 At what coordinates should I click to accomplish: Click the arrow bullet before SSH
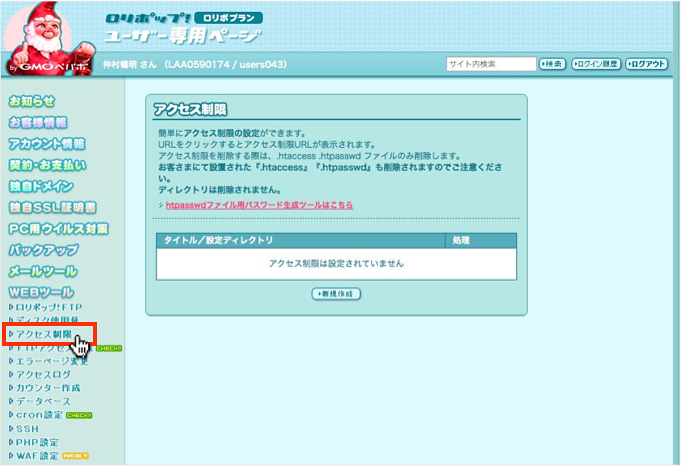pos(11,429)
